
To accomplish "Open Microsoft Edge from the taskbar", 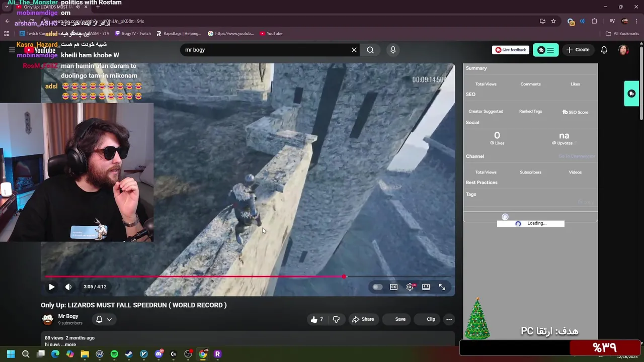I will (55, 354).
